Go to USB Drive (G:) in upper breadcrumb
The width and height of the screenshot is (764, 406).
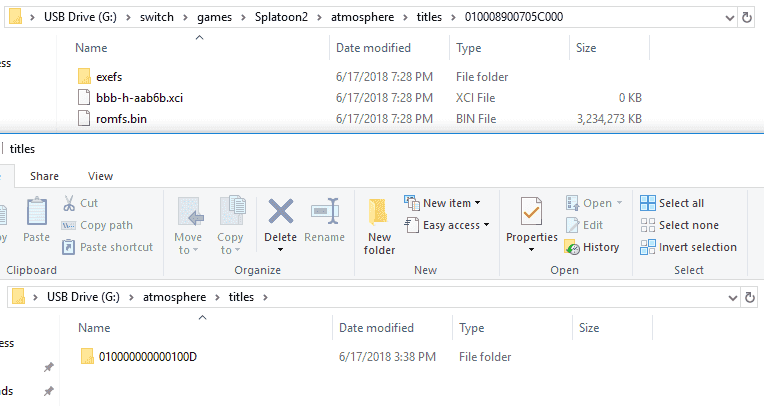click(x=80, y=17)
